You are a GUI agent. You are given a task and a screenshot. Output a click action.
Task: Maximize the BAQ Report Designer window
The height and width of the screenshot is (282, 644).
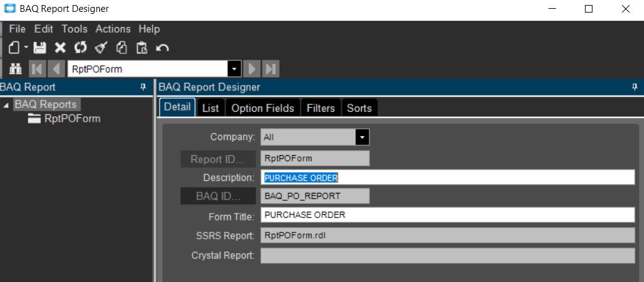coord(589,9)
